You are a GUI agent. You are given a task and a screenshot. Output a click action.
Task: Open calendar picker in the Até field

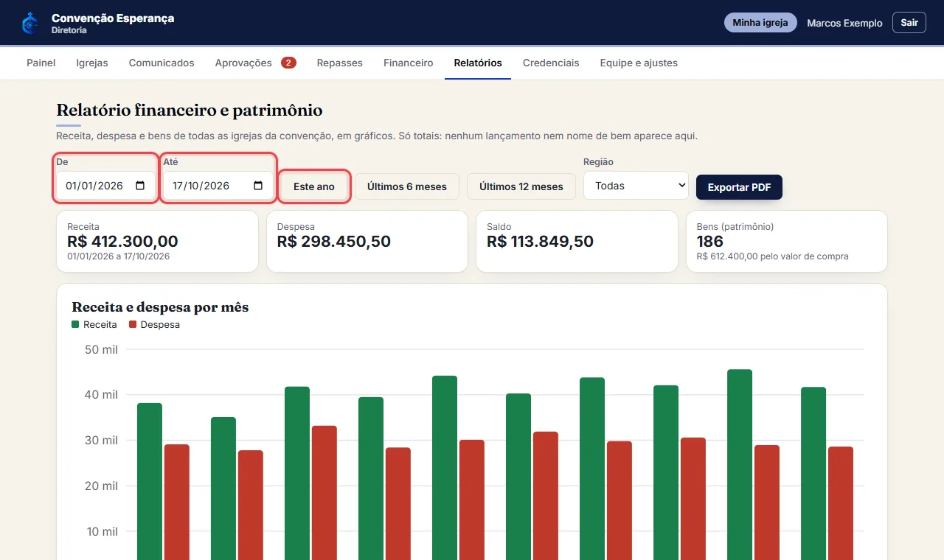coord(258,186)
